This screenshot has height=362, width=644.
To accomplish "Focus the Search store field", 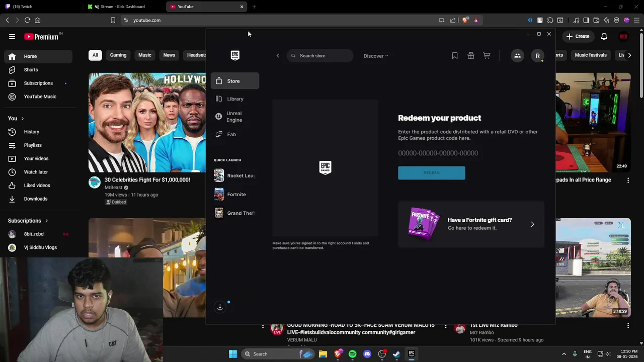I will [x=320, y=56].
